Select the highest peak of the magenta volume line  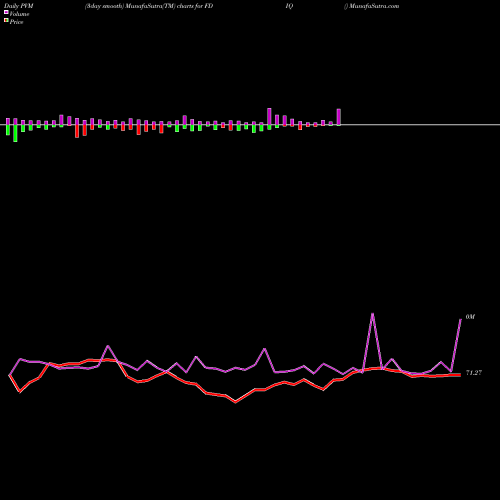372,314
